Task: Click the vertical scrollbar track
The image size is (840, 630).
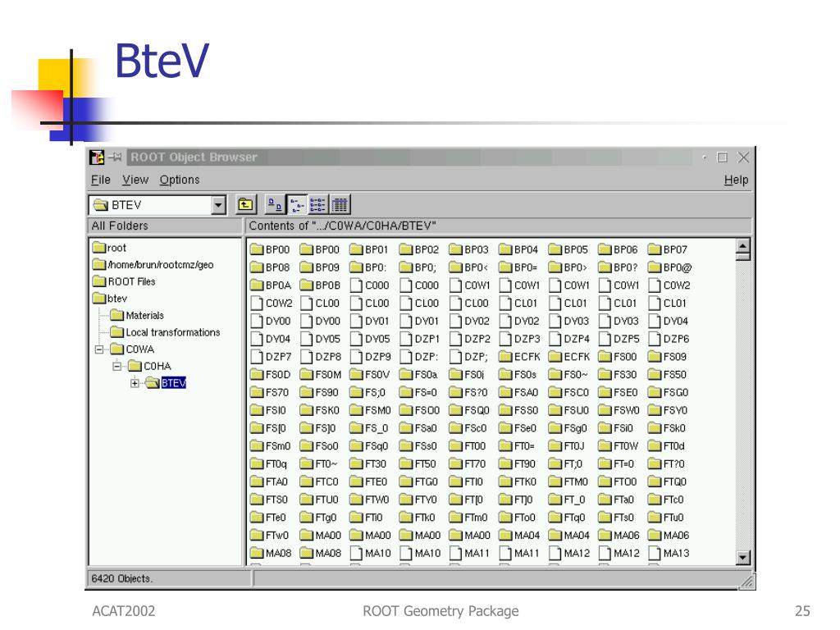Action: point(742,405)
